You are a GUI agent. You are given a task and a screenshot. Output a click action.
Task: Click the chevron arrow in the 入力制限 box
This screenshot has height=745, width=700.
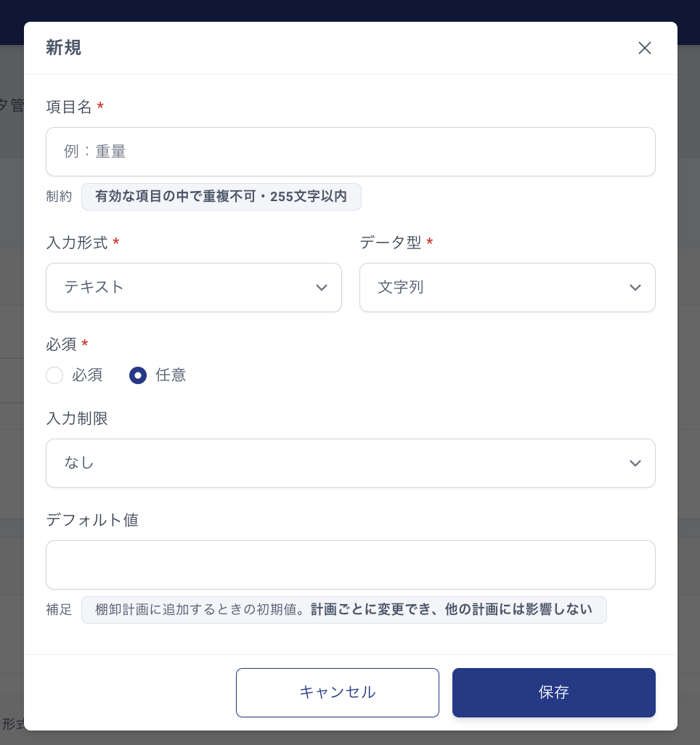pyautogui.click(x=635, y=463)
